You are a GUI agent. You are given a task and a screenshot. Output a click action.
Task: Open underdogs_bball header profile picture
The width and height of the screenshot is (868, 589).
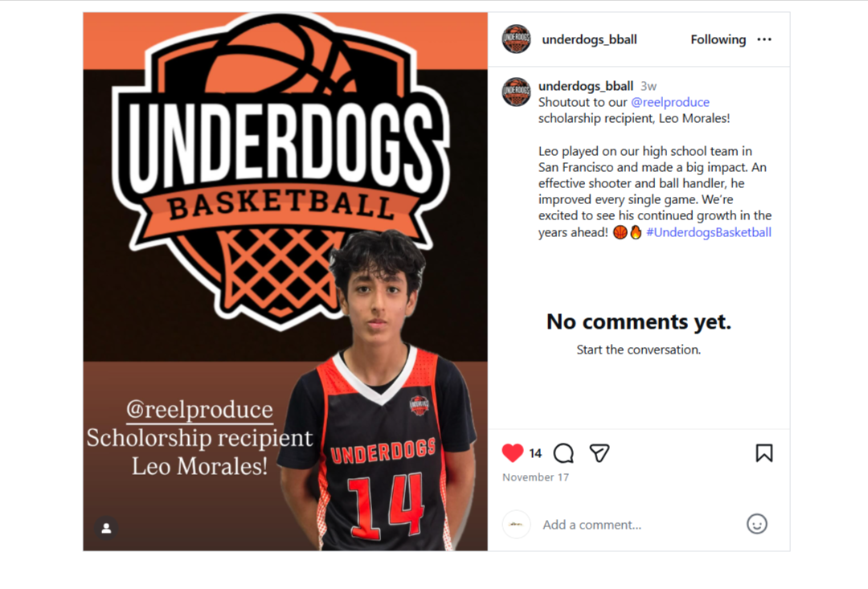(516, 39)
